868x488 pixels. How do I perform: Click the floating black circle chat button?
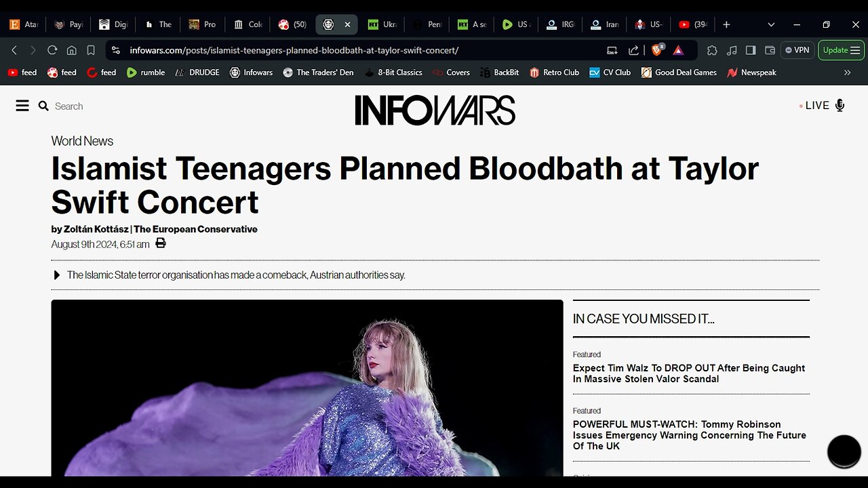click(x=844, y=451)
